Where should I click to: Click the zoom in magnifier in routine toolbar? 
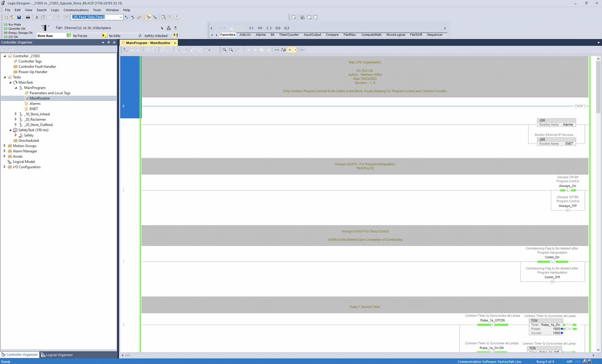225,50
